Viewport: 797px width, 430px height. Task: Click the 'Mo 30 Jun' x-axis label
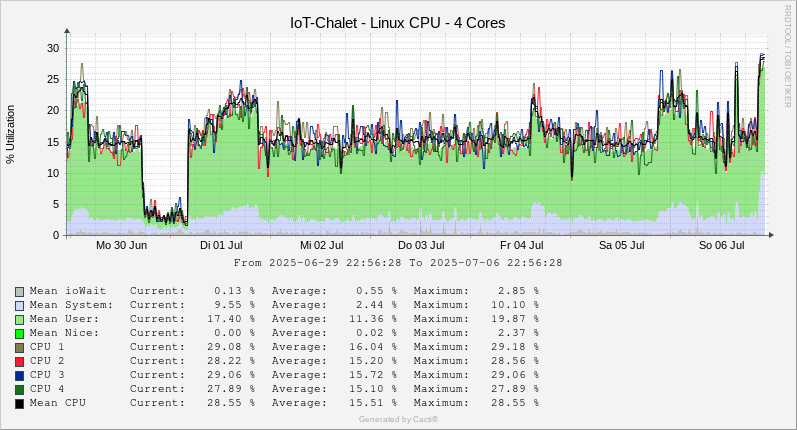[x=121, y=245]
